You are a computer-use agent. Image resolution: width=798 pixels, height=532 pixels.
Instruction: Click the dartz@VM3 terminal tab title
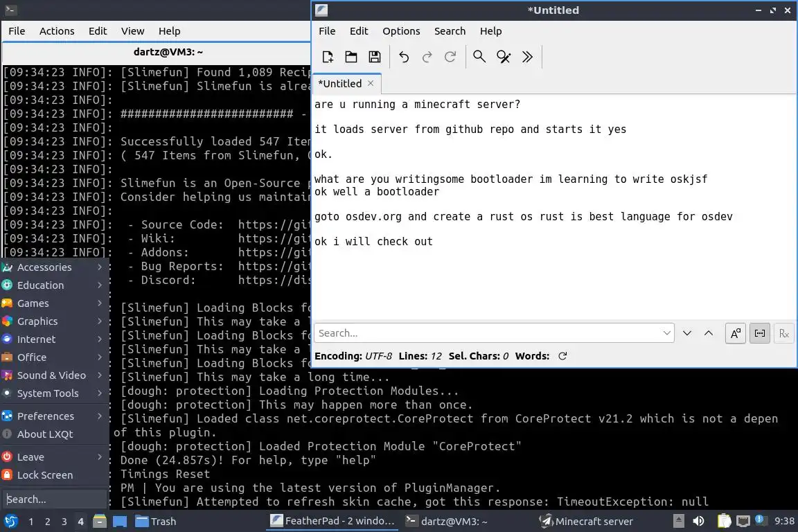pyautogui.click(x=168, y=52)
